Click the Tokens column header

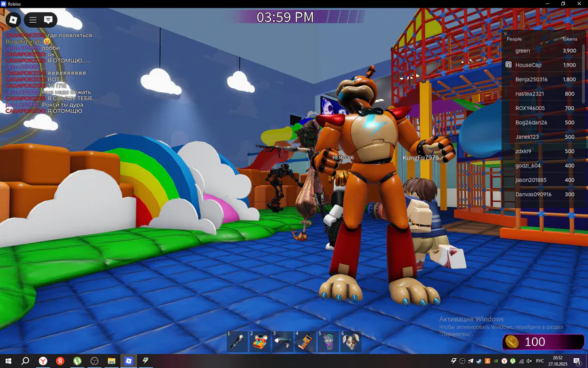[569, 39]
